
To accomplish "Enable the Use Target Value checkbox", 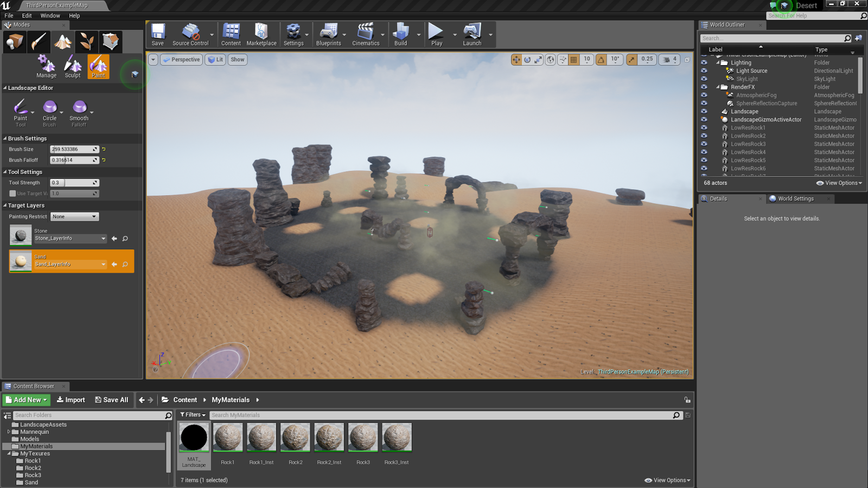I will tap(12, 194).
